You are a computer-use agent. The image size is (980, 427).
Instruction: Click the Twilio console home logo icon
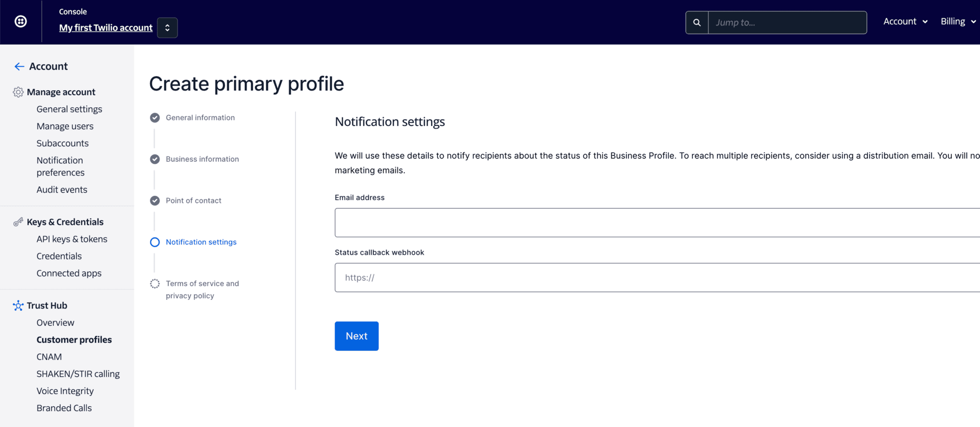[x=21, y=21]
